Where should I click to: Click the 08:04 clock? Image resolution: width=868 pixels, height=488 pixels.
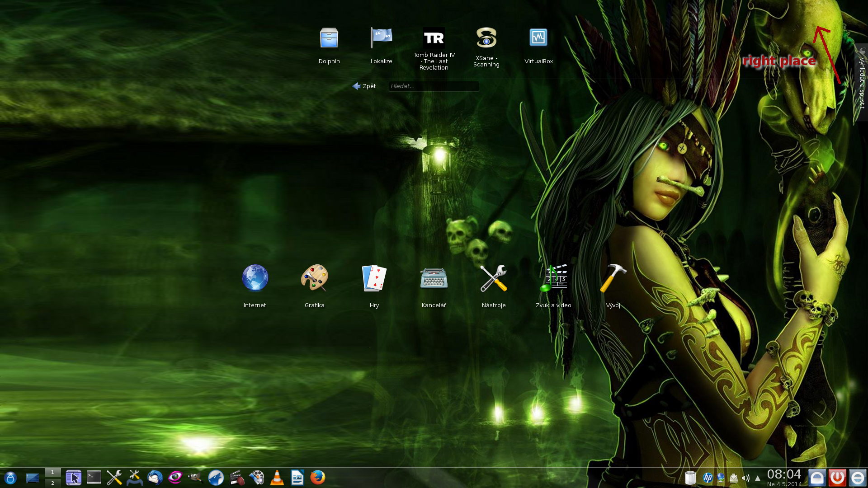784,474
